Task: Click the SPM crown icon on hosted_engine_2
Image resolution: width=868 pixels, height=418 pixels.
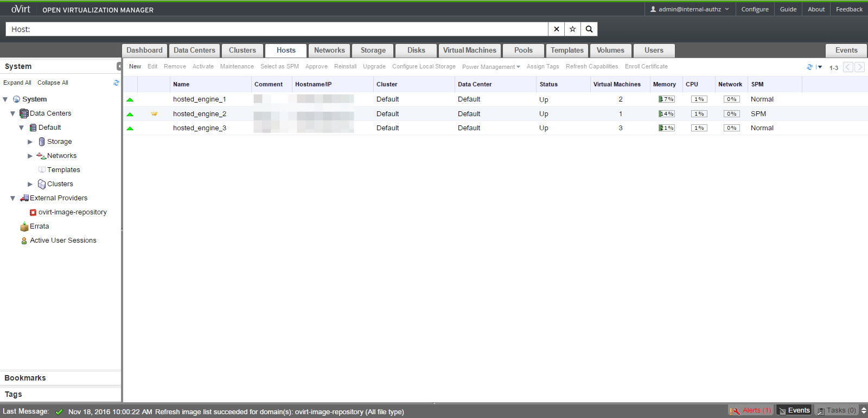Action: tap(154, 114)
